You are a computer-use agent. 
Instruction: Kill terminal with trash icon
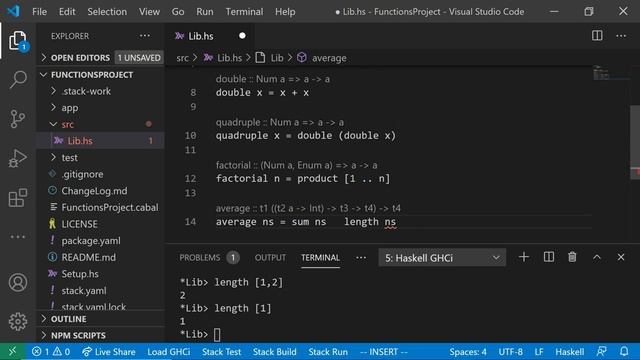click(x=572, y=257)
